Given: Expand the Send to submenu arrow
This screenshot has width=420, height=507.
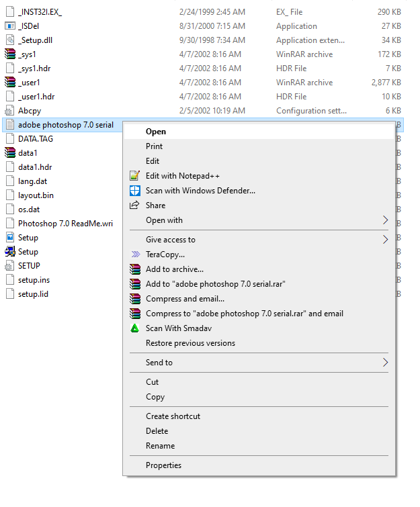Looking at the screenshot, I should (385, 362).
